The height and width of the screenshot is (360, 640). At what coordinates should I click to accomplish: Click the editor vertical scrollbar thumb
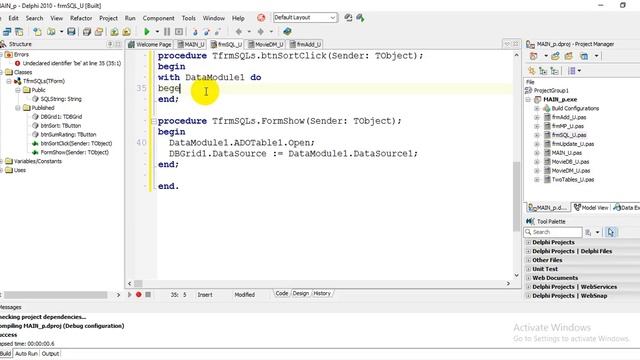[516, 196]
